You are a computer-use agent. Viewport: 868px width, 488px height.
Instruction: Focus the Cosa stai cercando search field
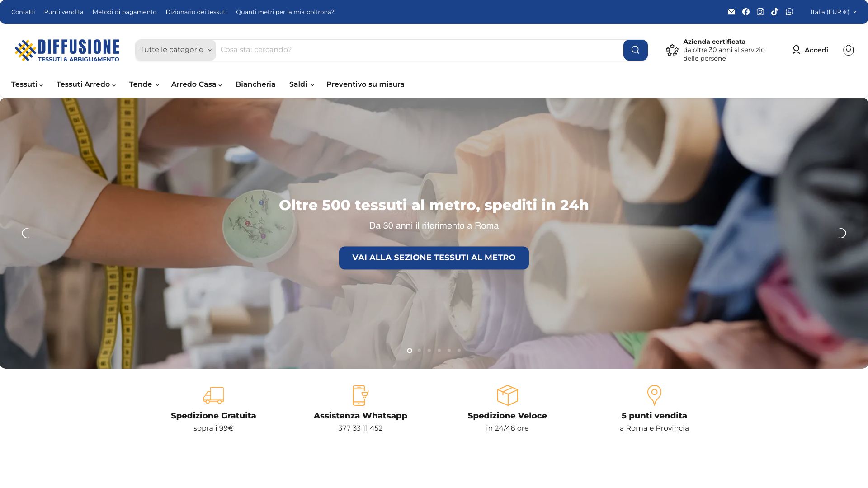coord(420,50)
